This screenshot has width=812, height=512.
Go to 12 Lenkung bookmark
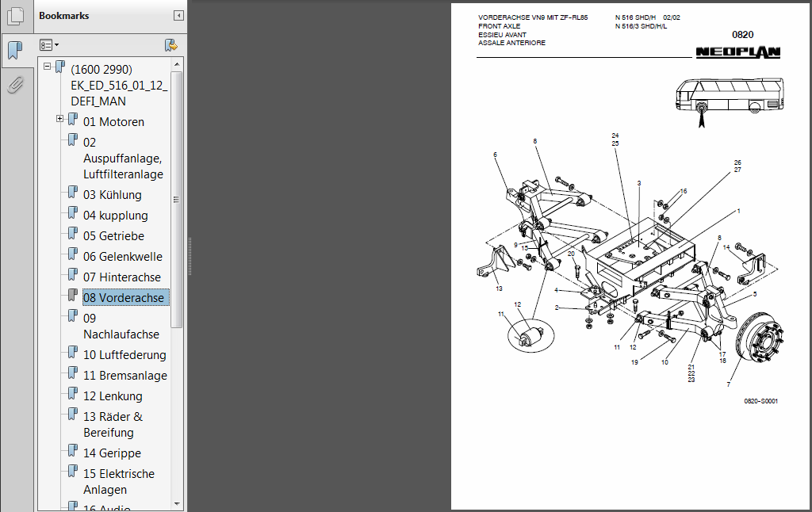click(113, 396)
